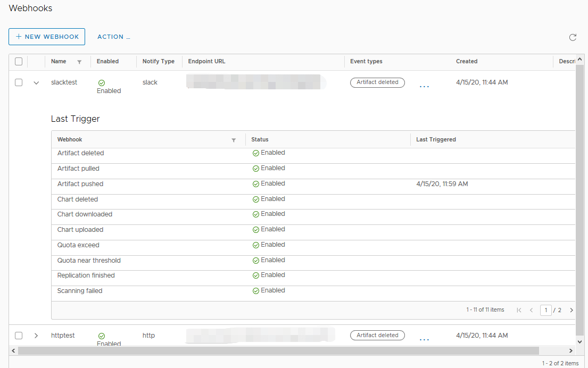Click the previous page arrow in Last Trigger pagination
Viewport: 588px width, 368px height.
click(531, 310)
